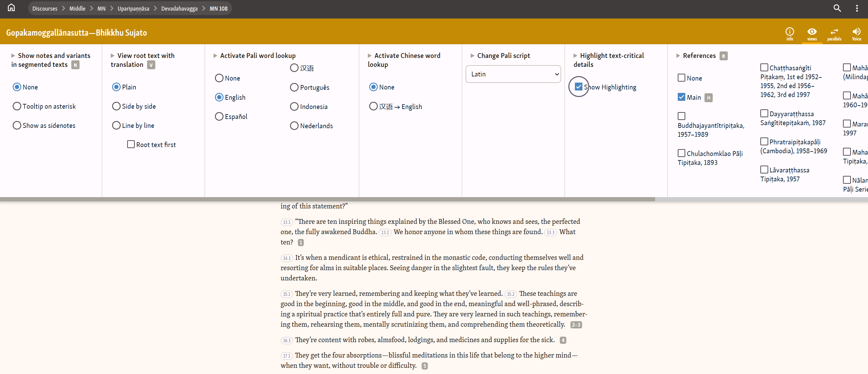Collapse the References section triangle
This screenshot has width=868, height=374.
[678, 56]
